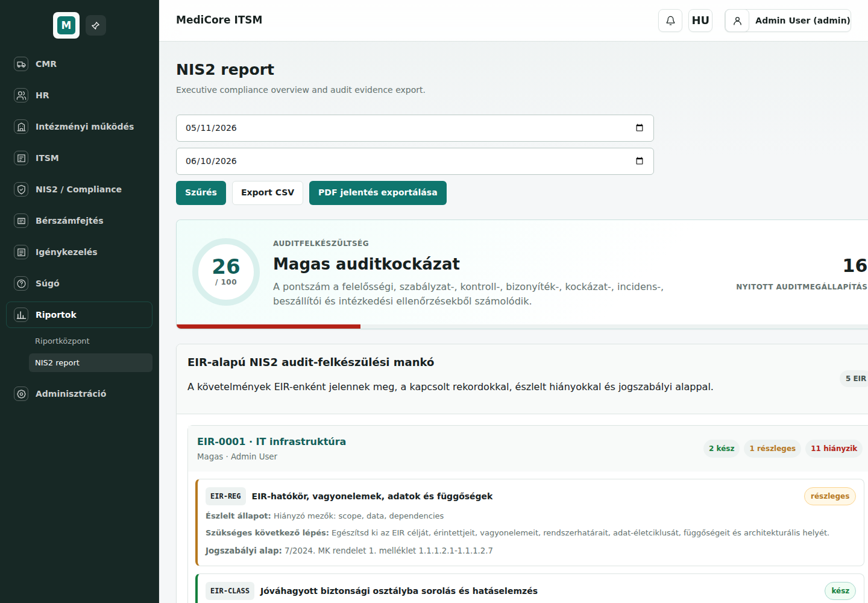The width and height of the screenshot is (868, 603).
Task: Click the end date field 06/10/2026
Action: coord(415,161)
